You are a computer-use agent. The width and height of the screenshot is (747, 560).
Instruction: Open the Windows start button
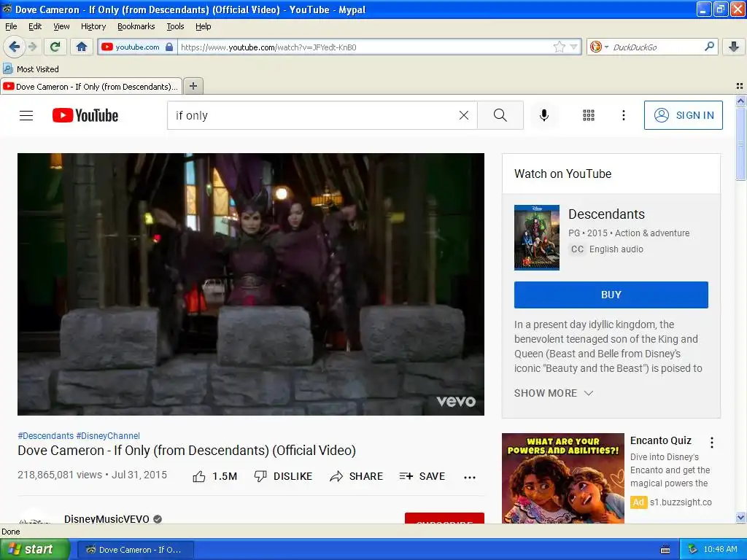coord(35,549)
